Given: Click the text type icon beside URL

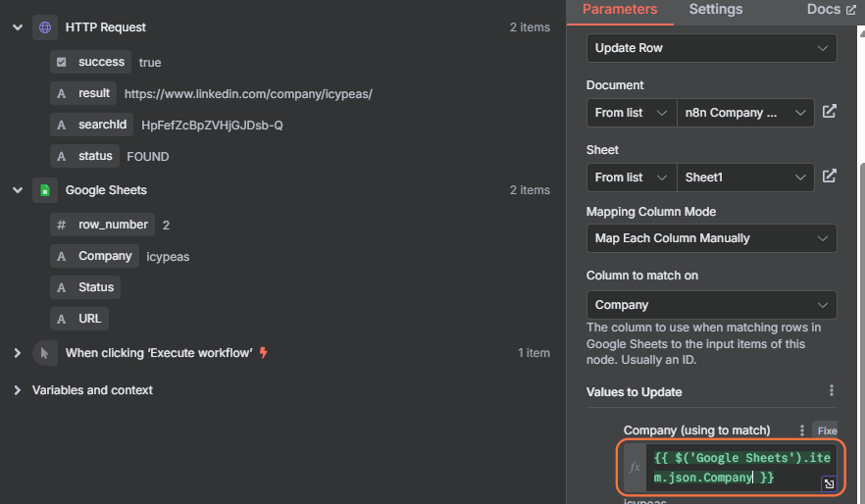Looking at the screenshot, I should coord(61,320).
